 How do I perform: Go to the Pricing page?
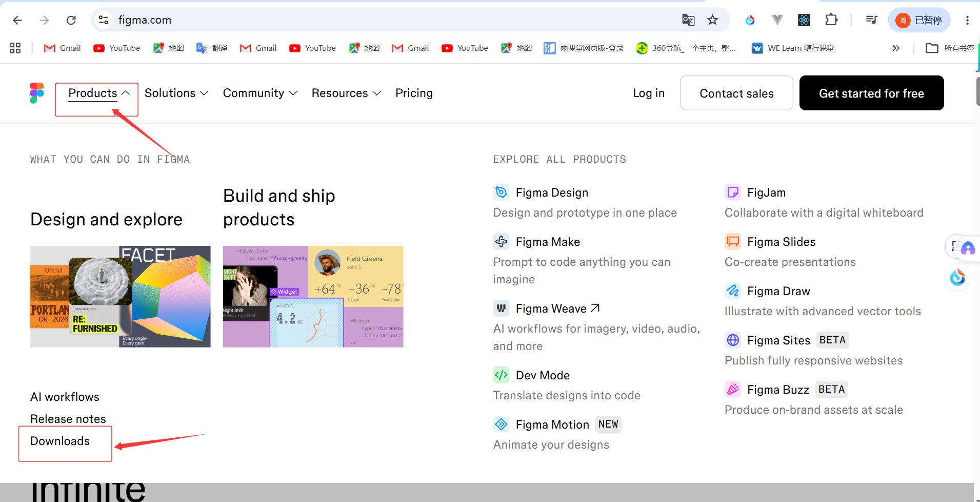click(414, 93)
